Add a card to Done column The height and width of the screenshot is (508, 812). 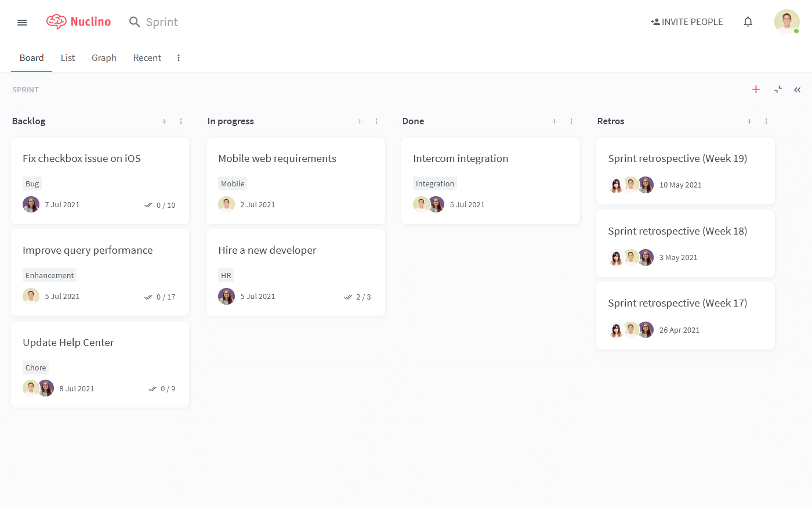[554, 121]
